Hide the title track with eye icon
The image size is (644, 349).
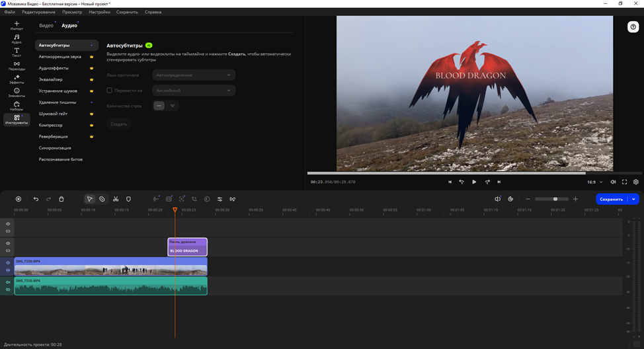point(8,243)
